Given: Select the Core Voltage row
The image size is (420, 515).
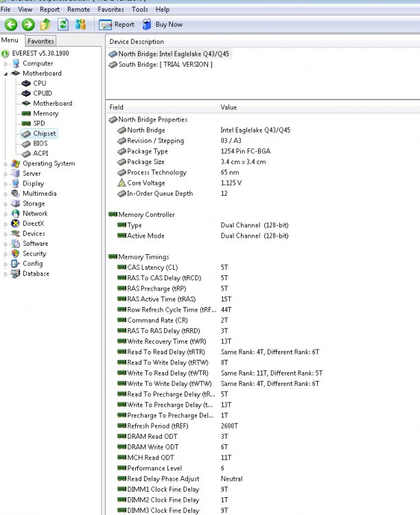Looking at the screenshot, I should click(x=263, y=183).
